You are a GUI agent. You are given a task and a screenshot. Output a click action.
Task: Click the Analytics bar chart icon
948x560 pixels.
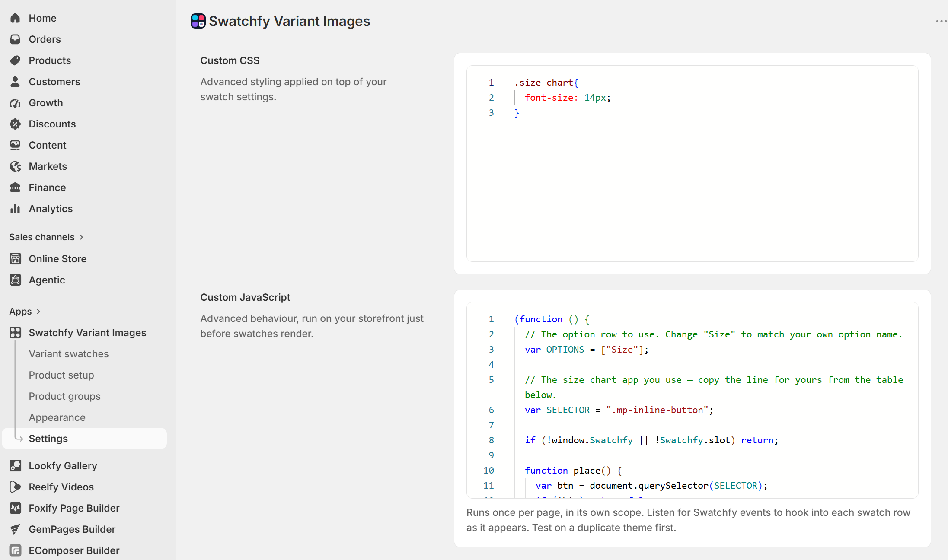pyautogui.click(x=15, y=209)
